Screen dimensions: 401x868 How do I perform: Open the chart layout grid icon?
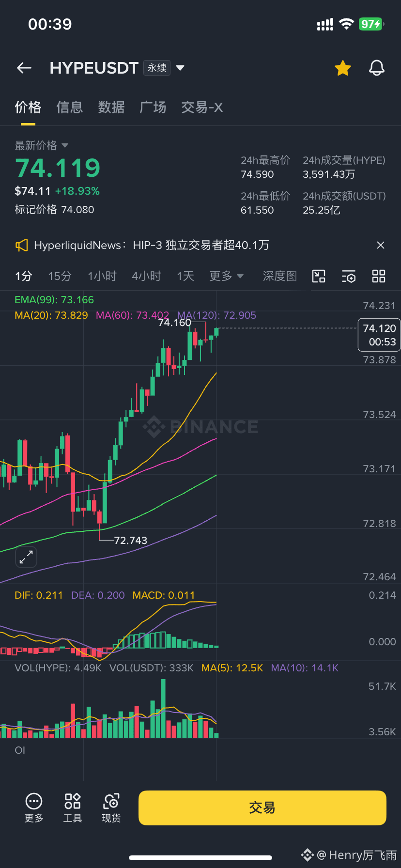pyautogui.click(x=379, y=276)
